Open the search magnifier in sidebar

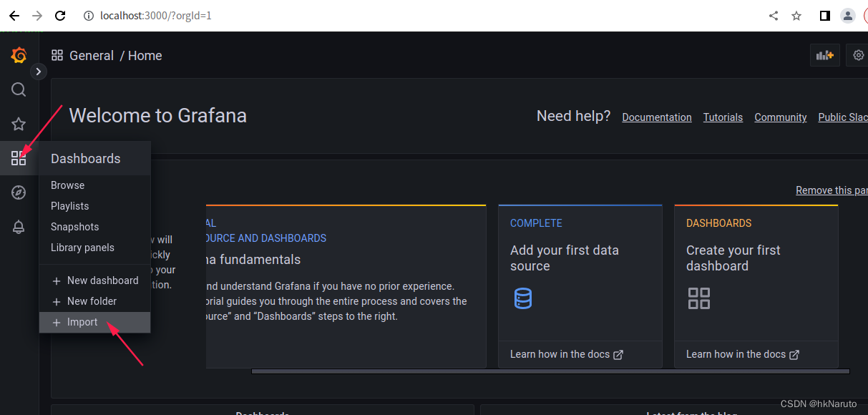(x=19, y=89)
